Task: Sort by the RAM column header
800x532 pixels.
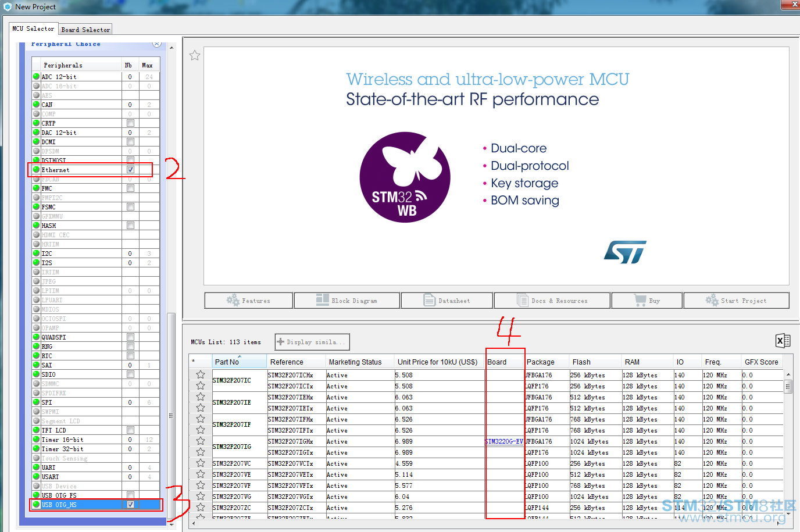Action: [x=648, y=362]
